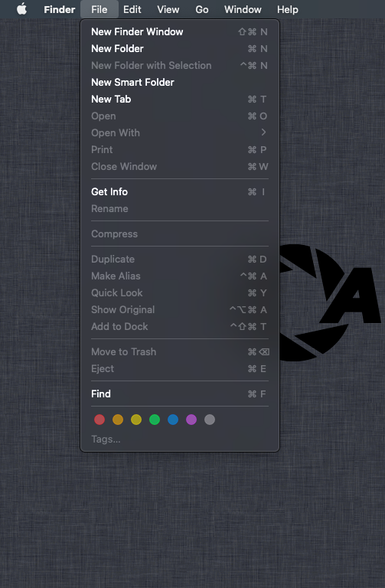Open the Apple menu
Image resolution: width=385 pixels, height=588 pixels.
[22, 9]
